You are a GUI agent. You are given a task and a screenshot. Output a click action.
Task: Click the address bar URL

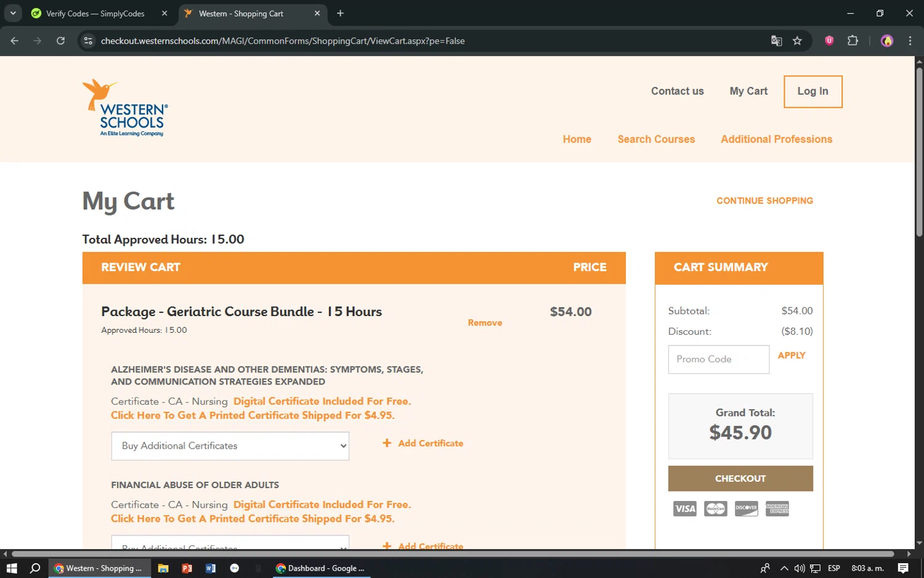click(283, 41)
